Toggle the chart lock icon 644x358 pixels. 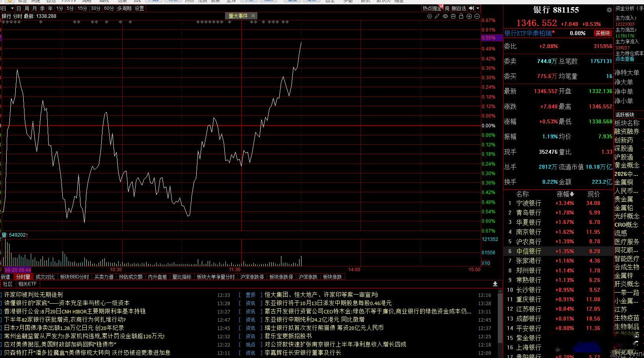pyautogui.click(x=461, y=16)
